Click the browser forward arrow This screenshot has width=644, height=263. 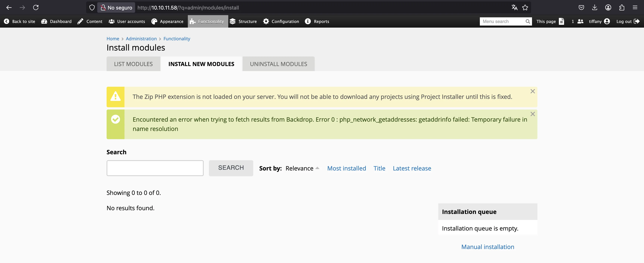point(22,7)
